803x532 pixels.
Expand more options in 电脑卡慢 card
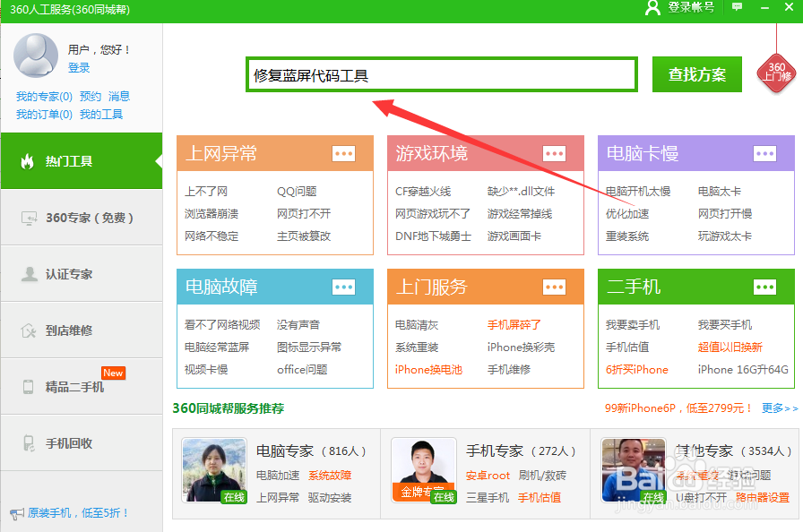click(765, 153)
